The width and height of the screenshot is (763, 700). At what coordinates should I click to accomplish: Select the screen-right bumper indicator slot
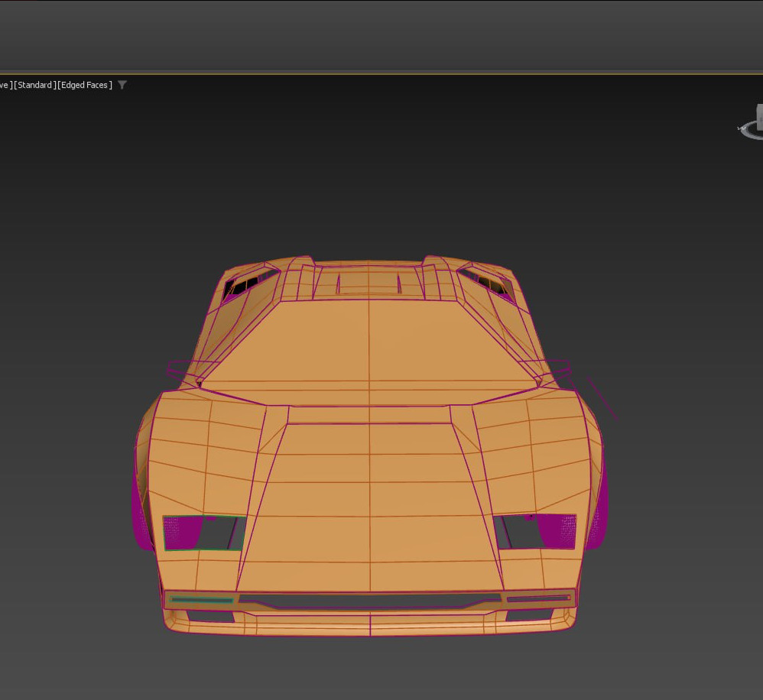pyautogui.click(x=538, y=598)
